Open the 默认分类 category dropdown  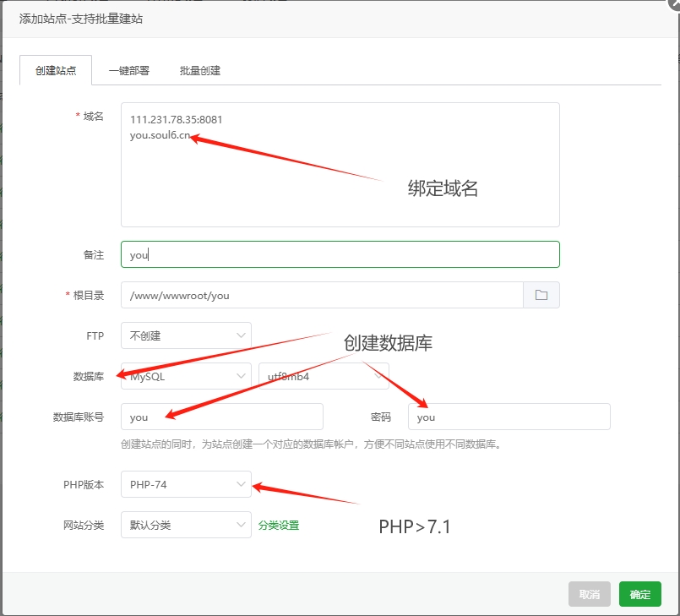coord(186,525)
